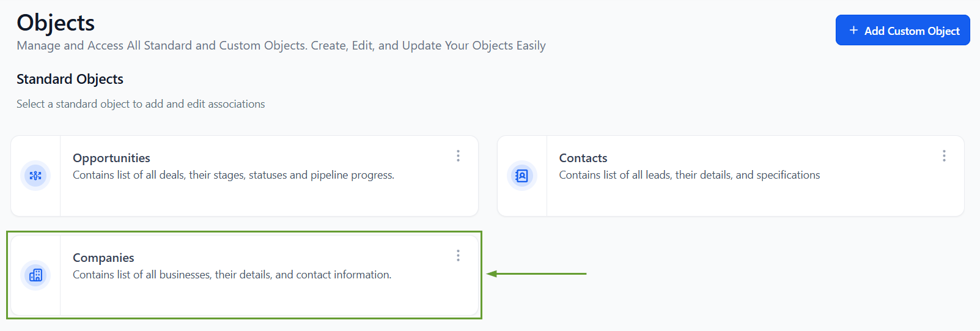Image resolution: width=980 pixels, height=331 pixels.
Task: Click the plus icon on Add Custom Object
Action: pos(853,30)
